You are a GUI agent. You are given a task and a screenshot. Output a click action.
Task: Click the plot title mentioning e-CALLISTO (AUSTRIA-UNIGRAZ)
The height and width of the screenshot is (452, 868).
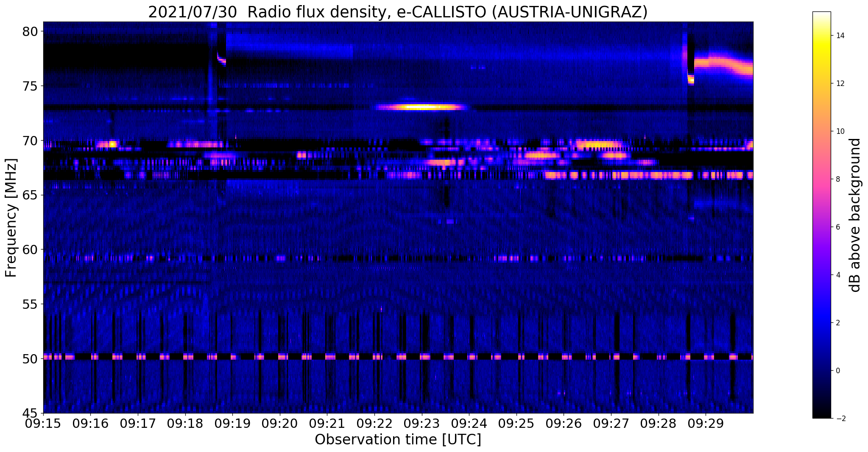click(398, 12)
